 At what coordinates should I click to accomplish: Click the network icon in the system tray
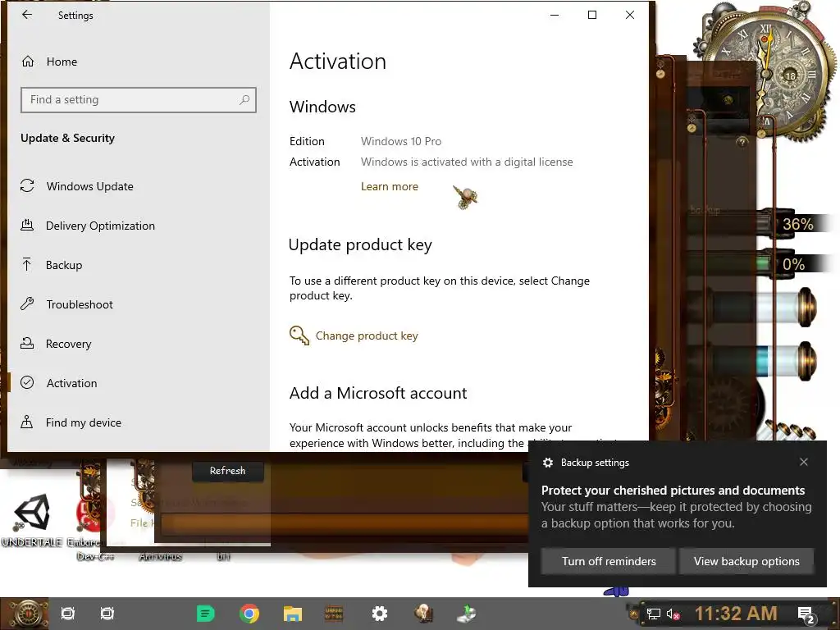tap(653, 614)
